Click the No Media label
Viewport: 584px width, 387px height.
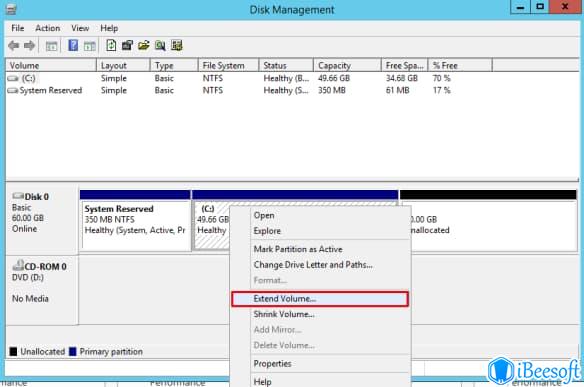30,299
